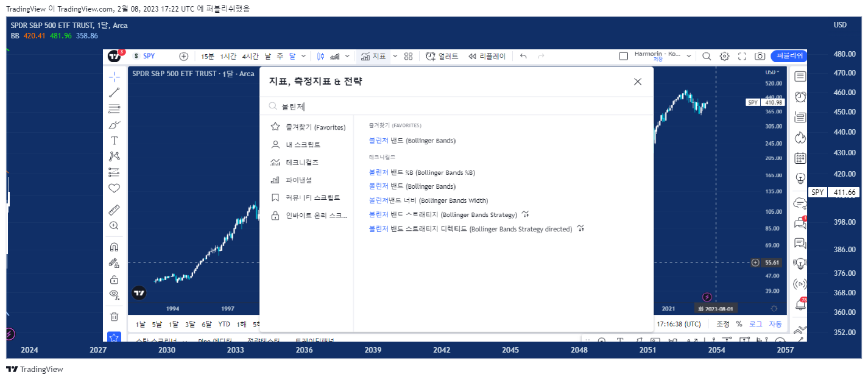Click the quick search magnifier icon
The image size is (868, 380).
[707, 56]
